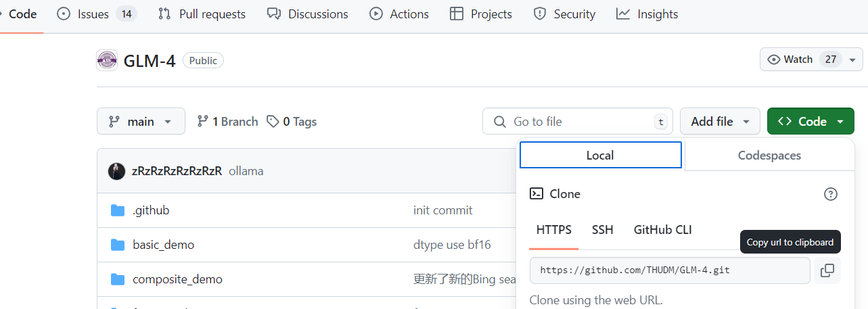Select the GitHub CLI clone option
The width and height of the screenshot is (868, 309).
click(663, 230)
